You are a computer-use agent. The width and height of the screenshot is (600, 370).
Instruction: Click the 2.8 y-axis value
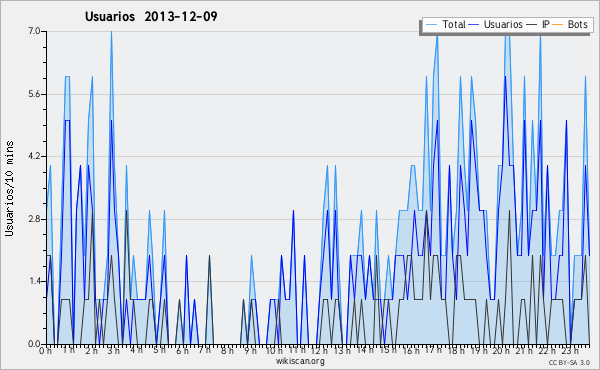pos(34,219)
